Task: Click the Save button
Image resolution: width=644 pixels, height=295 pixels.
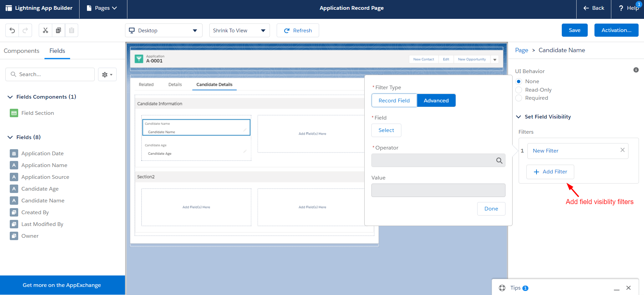Action: [575, 30]
